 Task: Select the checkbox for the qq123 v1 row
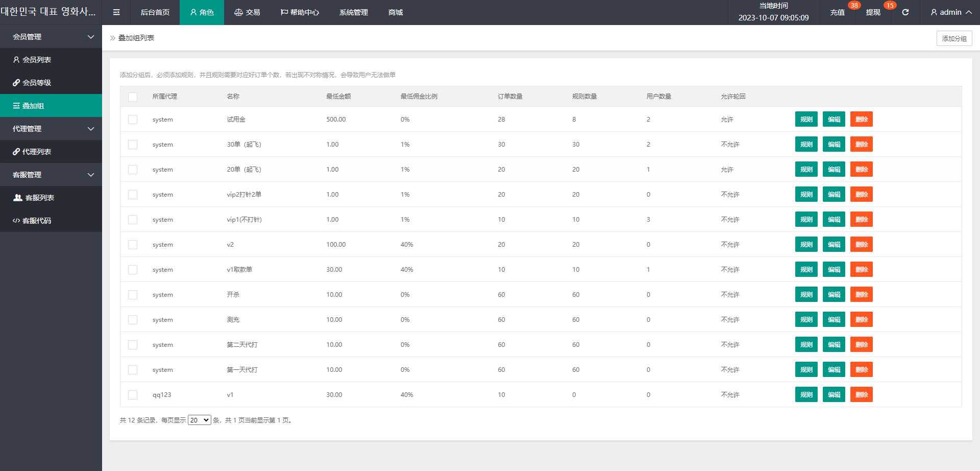pos(133,395)
